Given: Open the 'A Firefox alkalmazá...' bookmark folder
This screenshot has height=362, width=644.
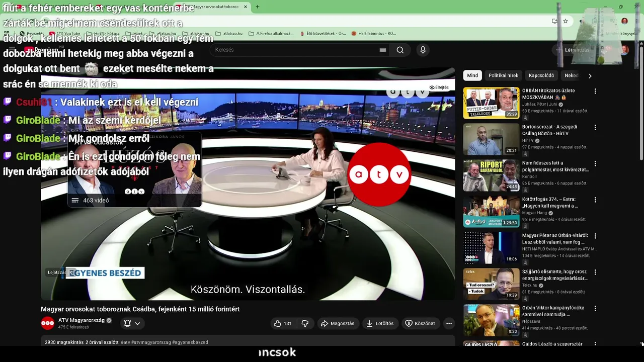Looking at the screenshot, I should click(x=271, y=34).
